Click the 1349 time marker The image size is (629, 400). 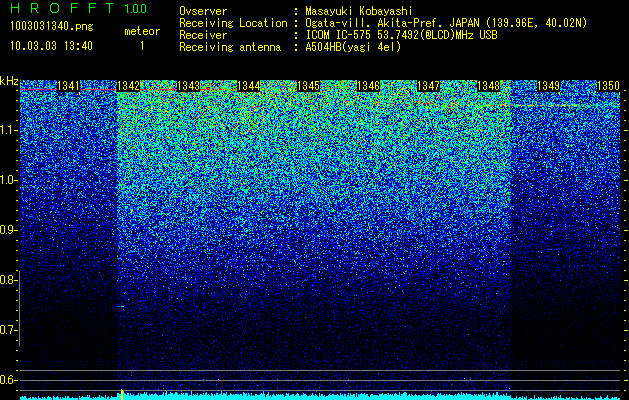[x=548, y=86]
